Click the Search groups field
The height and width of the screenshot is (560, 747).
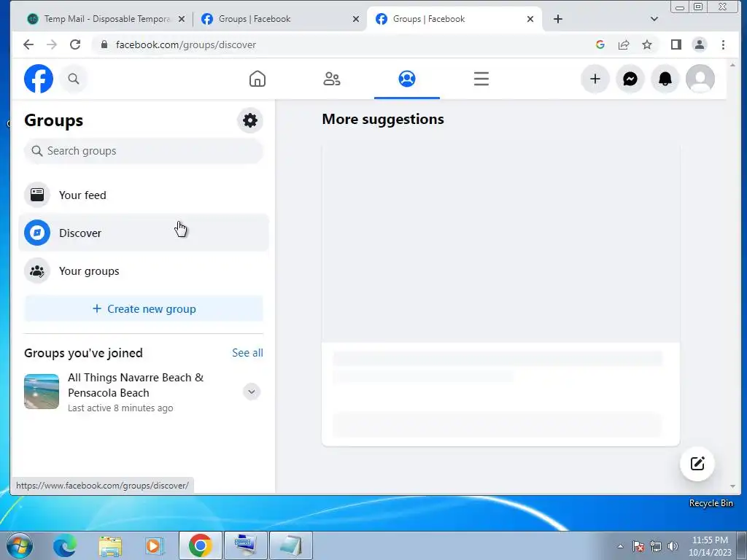144,151
